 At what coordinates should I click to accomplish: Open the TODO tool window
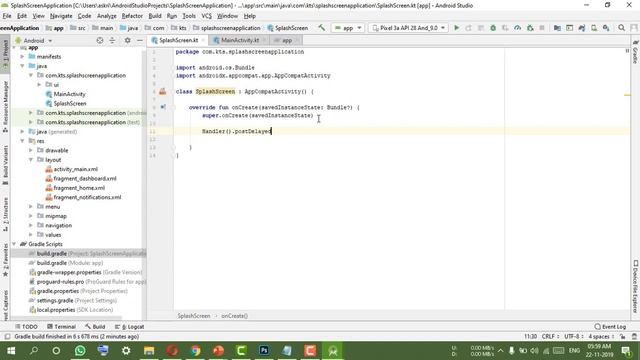click(x=26, y=327)
